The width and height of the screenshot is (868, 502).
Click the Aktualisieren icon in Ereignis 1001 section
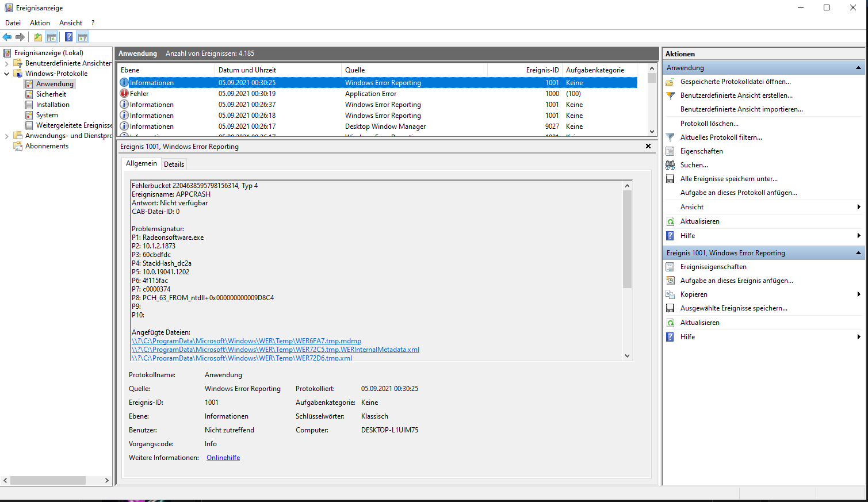pos(670,323)
